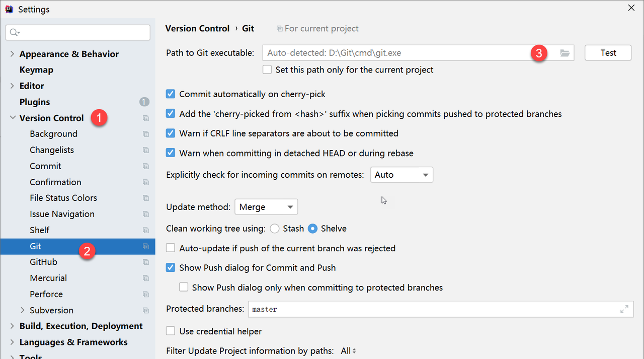Select the Stash radio button
644x359 pixels.
[x=275, y=229]
